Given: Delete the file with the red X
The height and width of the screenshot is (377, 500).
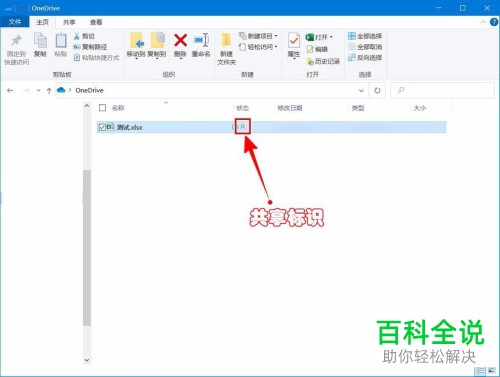Looking at the screenshot, I should coord(180,46).
